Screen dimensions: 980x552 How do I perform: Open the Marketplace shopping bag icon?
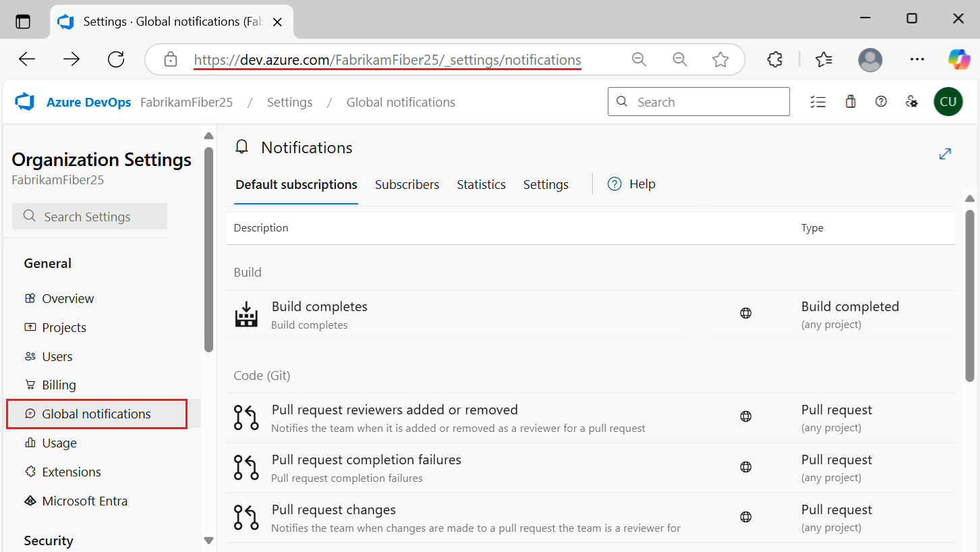coord(850,101)
